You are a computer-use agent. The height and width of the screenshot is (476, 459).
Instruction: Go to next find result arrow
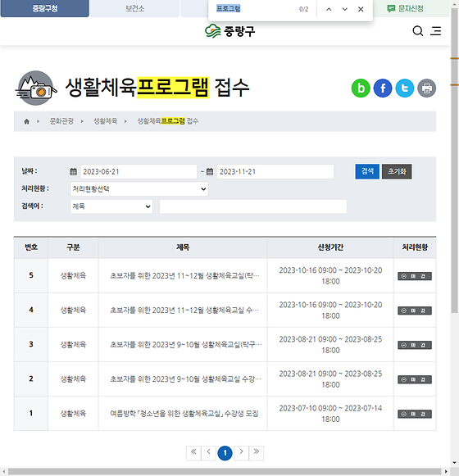[345, 9]
